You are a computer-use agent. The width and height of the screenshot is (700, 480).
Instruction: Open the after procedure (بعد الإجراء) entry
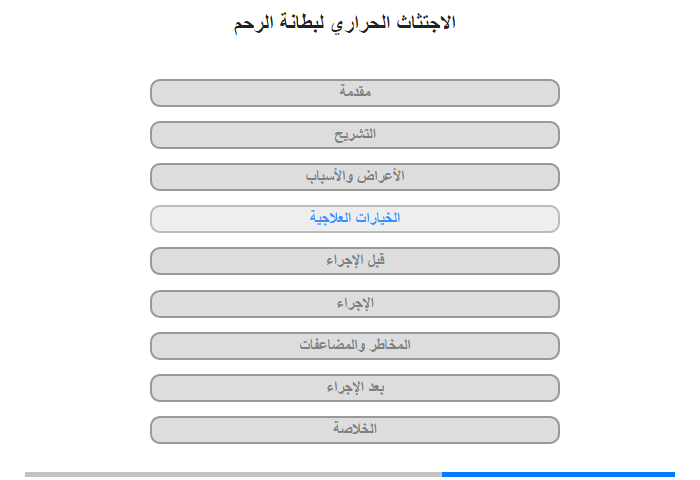pyautogui.click(x=355, y=388)
